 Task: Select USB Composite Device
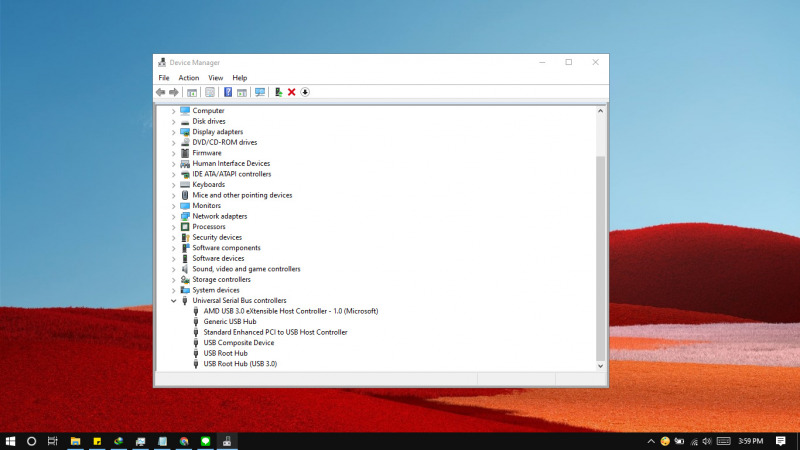point(239,343)
